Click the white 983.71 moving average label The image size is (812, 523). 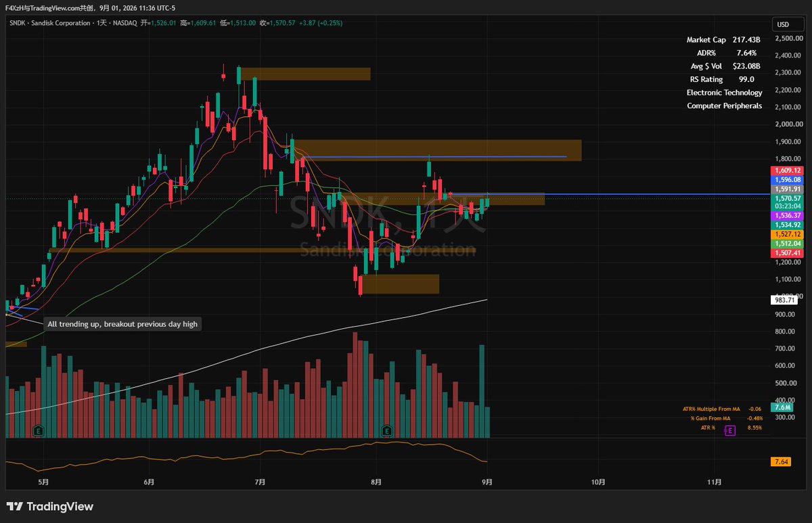[785, 300]
